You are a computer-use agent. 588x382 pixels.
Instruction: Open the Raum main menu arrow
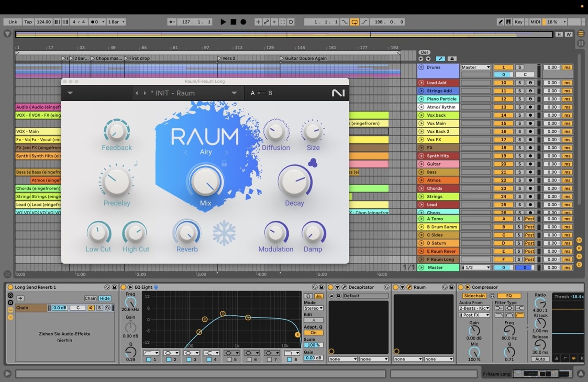[70, 93]
